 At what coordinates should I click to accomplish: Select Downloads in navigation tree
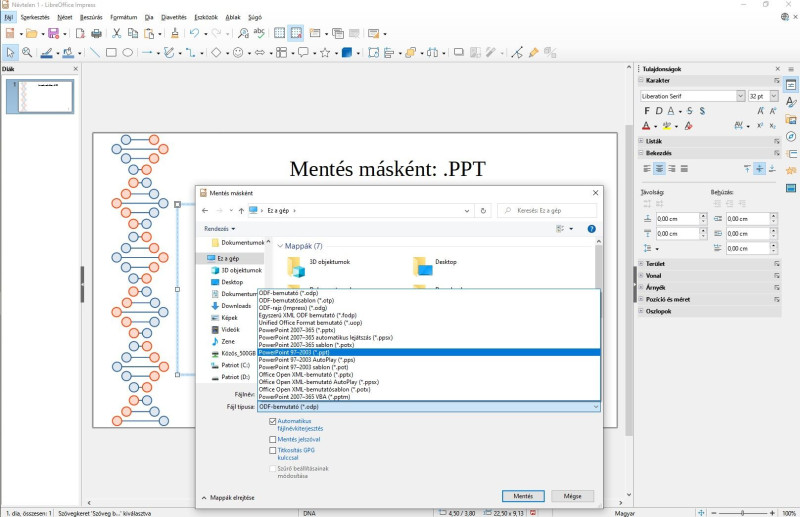click(x=236, y=306)
